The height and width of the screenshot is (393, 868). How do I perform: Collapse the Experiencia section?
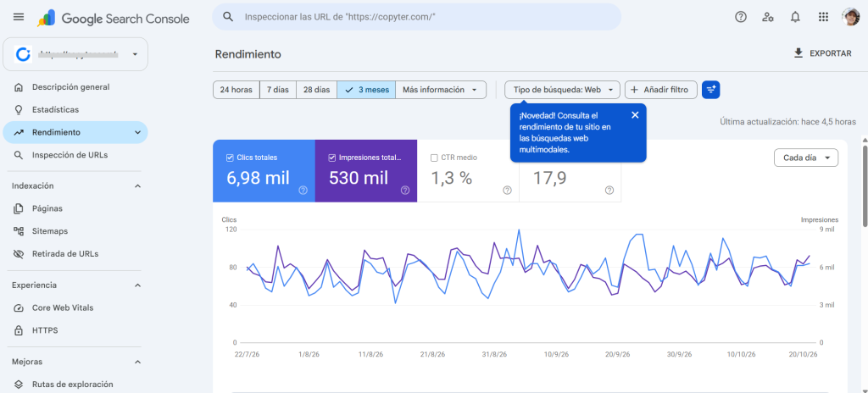tap(138, 285)
